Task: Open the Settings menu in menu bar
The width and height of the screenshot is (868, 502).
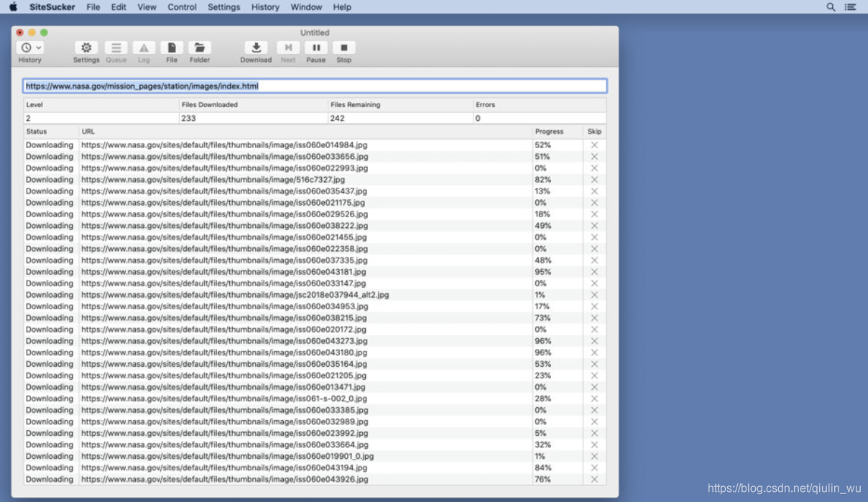Action: tap(224, 7)
